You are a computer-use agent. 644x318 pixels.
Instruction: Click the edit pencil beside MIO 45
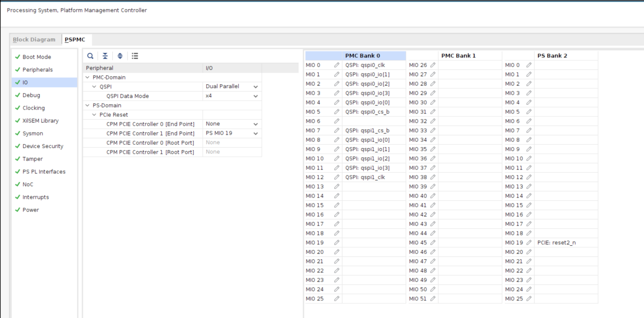tap(432, 243)
